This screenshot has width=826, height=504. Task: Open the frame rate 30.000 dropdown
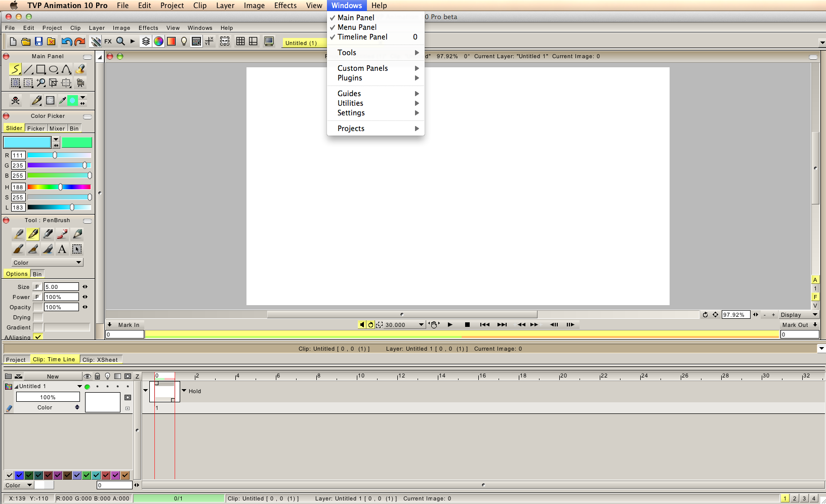(x=404, y=325)
